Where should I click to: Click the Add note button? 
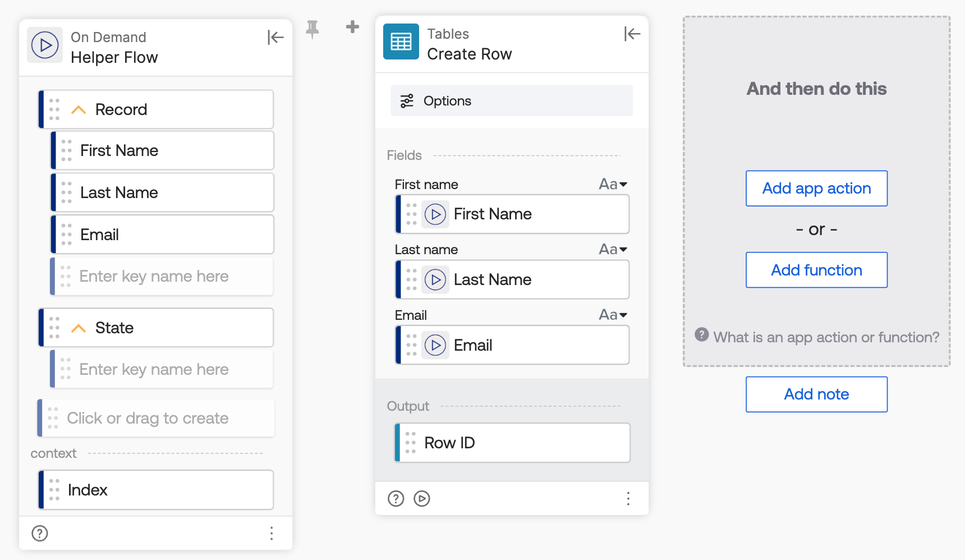coord(816,394)
